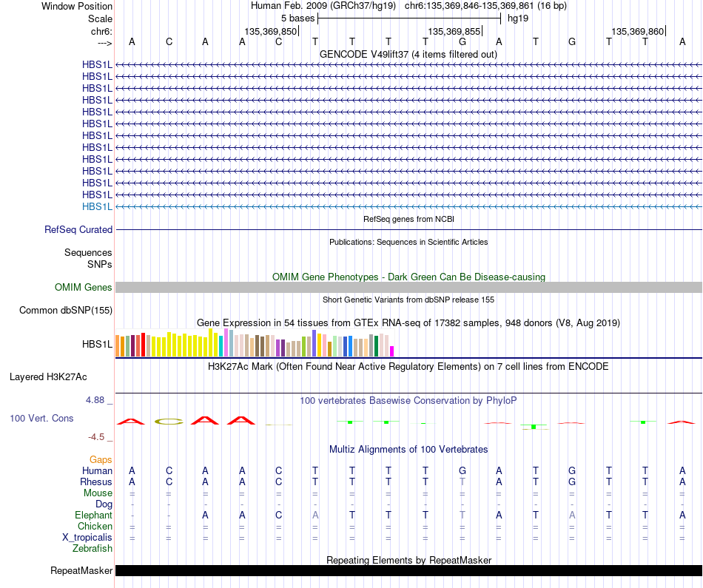
Task: Click the Gaps label in alignment track
Action: click(101, 459)
